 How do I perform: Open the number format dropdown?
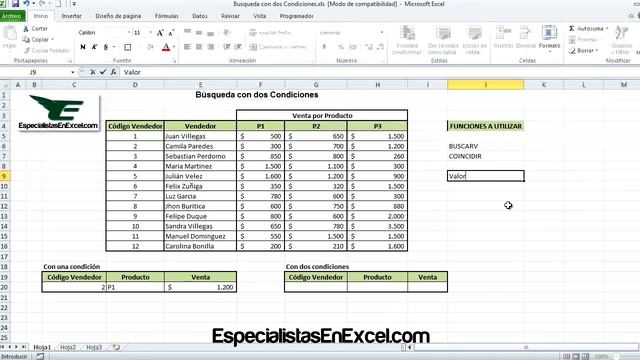(x=382, y=32)
